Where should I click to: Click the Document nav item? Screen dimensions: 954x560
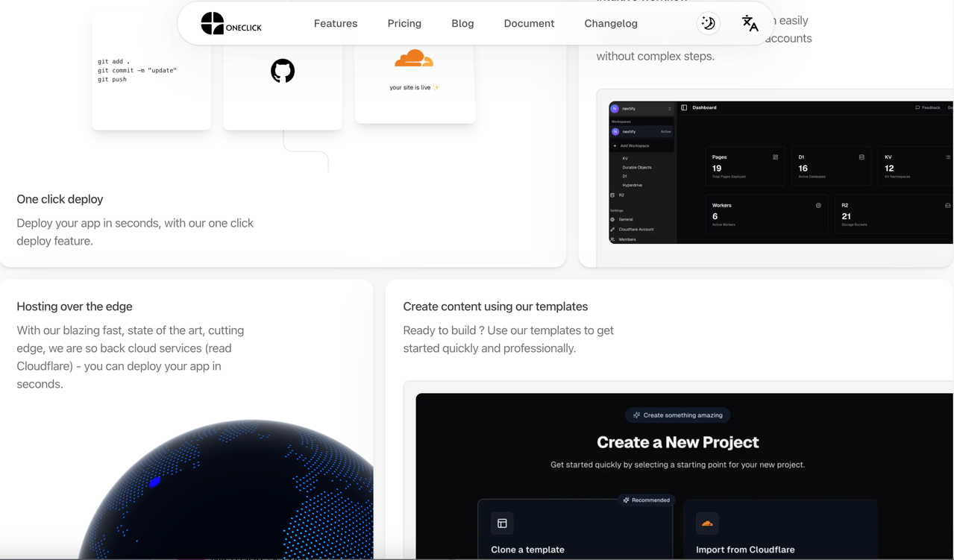(x=528, y=24)
